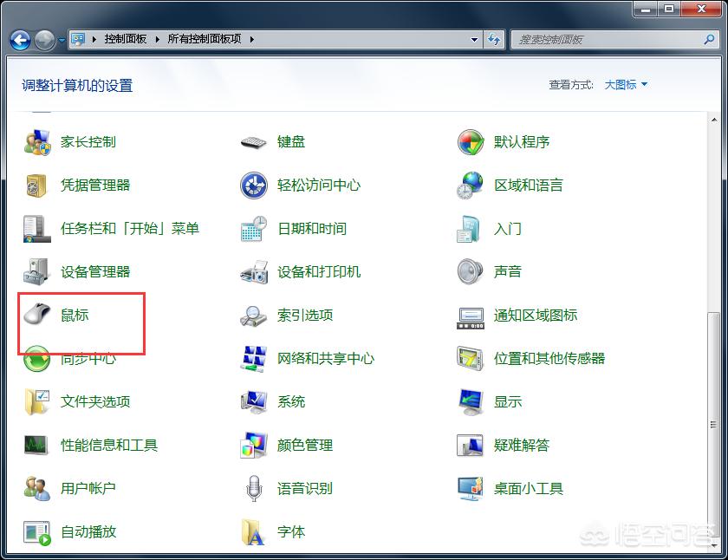Click the control panel icon in address bar

click(x=78, y=40)
